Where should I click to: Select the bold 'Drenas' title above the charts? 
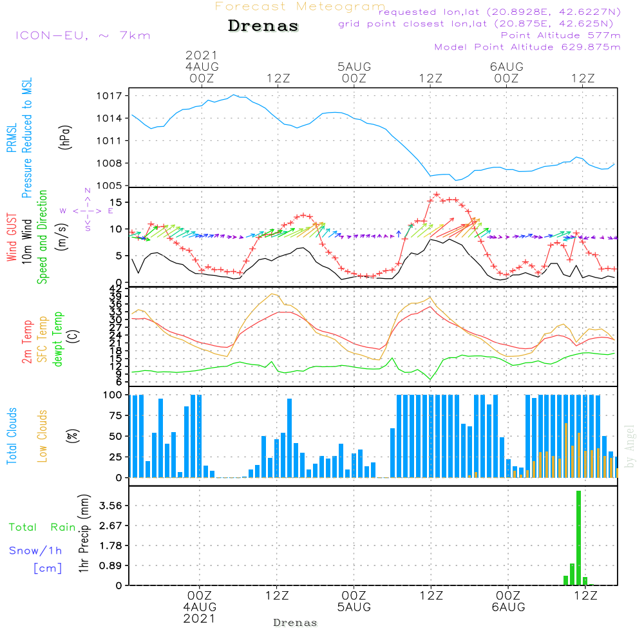(x=263, y=26)
